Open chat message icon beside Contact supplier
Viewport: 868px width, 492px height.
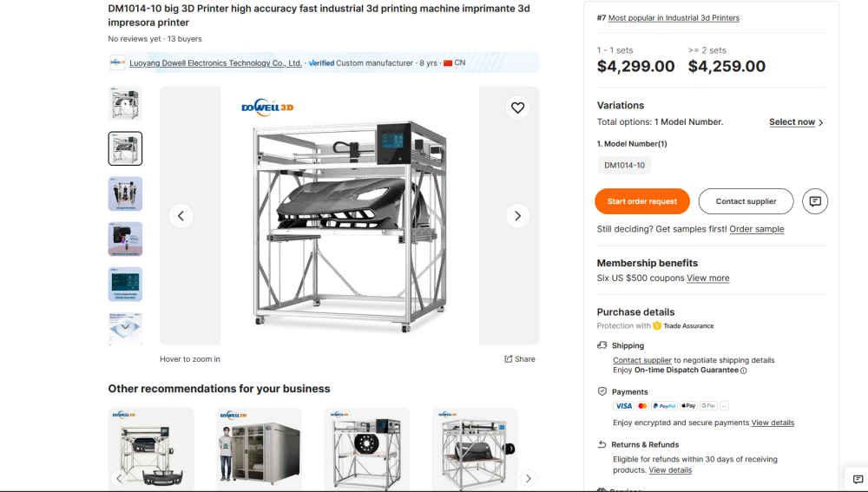[814, 201]
